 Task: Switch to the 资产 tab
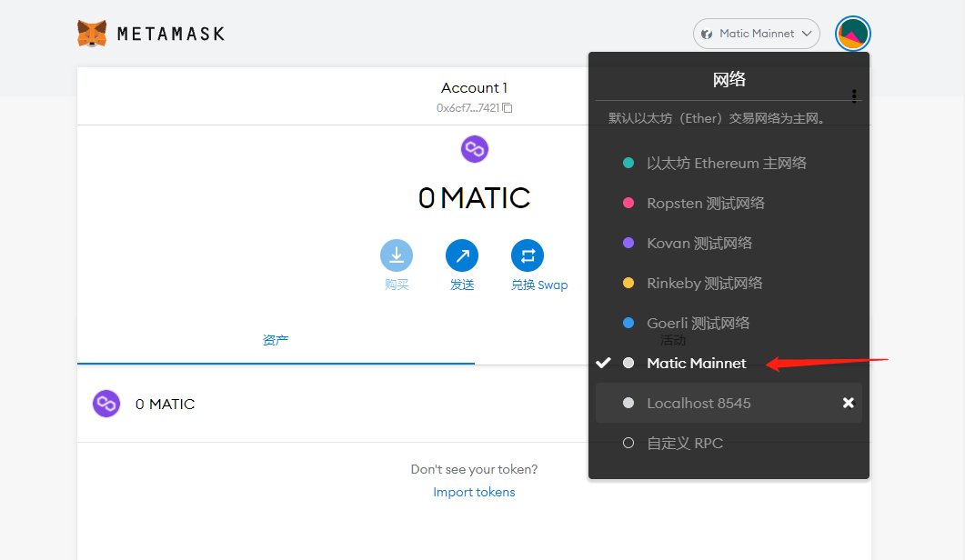point(276,340)
